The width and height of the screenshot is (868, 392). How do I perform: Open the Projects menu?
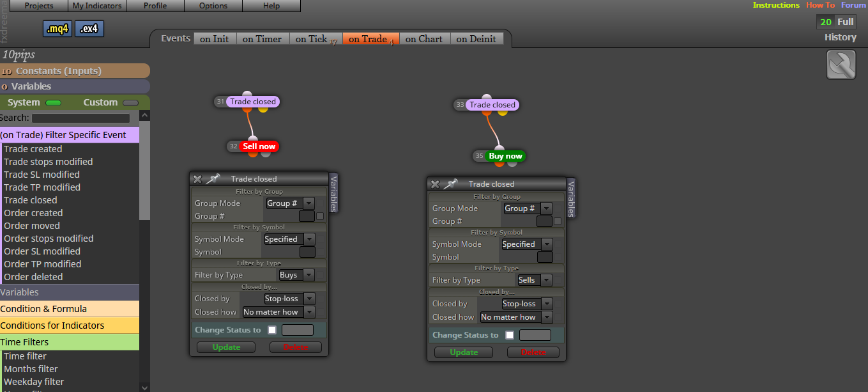[39, 6]
